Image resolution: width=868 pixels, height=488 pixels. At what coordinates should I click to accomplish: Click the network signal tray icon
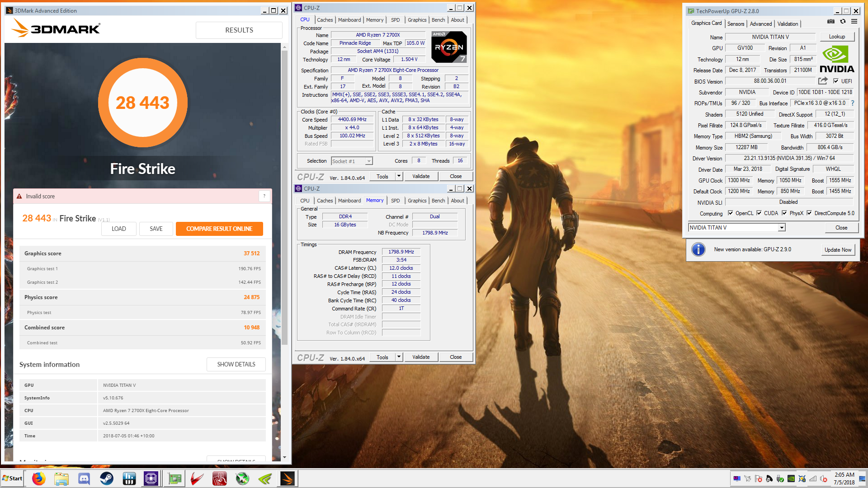(813, 479)
